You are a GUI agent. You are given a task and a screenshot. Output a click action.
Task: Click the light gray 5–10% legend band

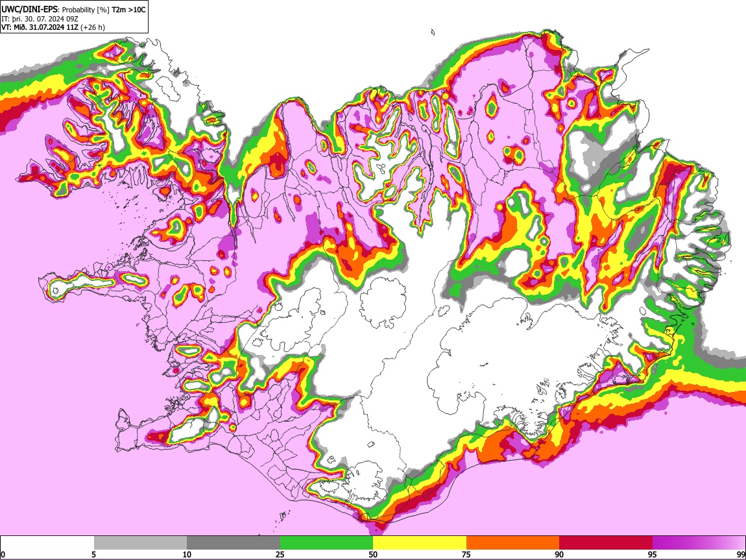pyautogui.click(x=140, y=543)
